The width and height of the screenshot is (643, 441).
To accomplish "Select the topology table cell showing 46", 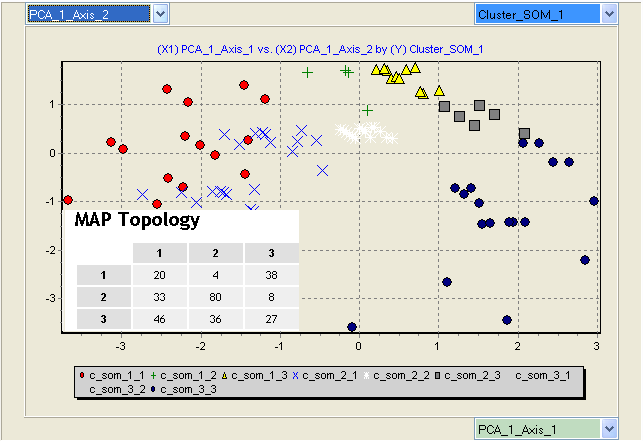I will point(160,320).
